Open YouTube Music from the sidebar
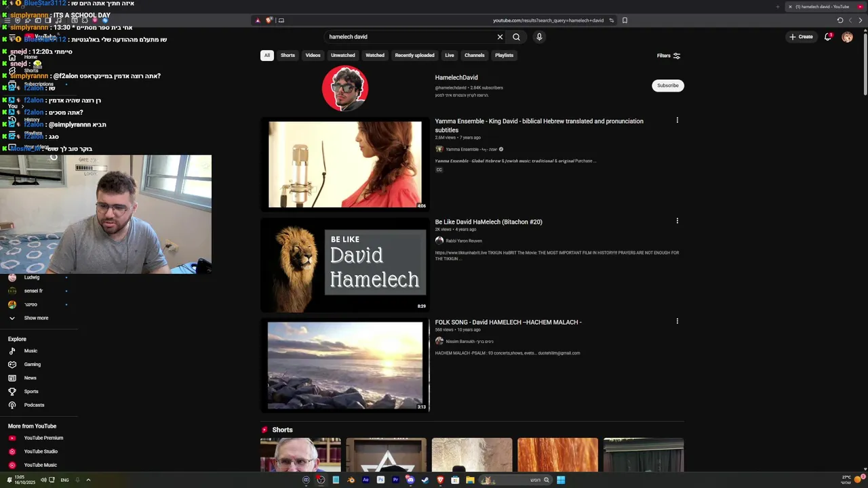The height and width of the screenshot is (488, 868). pyautogui.click(x=40, y=465)
